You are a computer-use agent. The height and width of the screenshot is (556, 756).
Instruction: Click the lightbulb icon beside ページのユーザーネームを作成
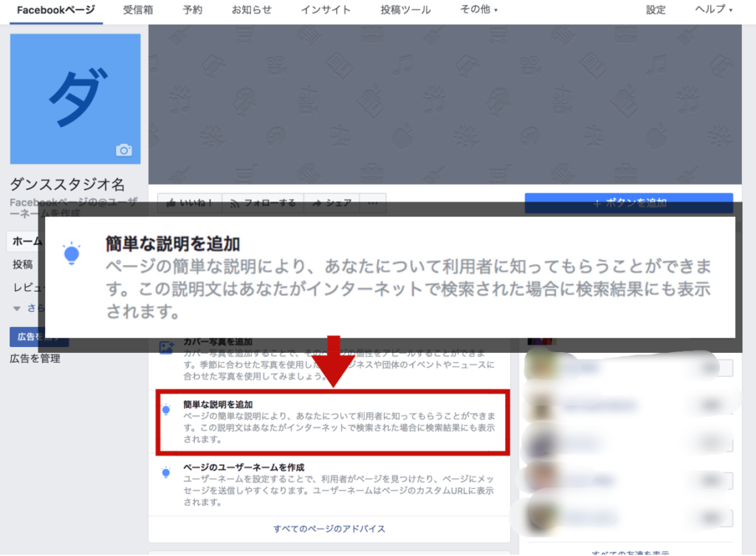tap(166, 473)
